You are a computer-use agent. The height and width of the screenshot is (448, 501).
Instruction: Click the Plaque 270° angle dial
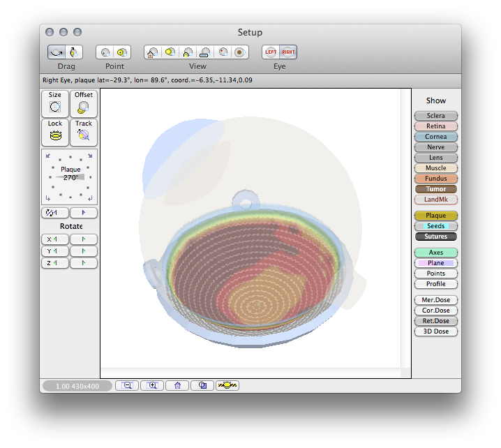[x=70, y=174]
